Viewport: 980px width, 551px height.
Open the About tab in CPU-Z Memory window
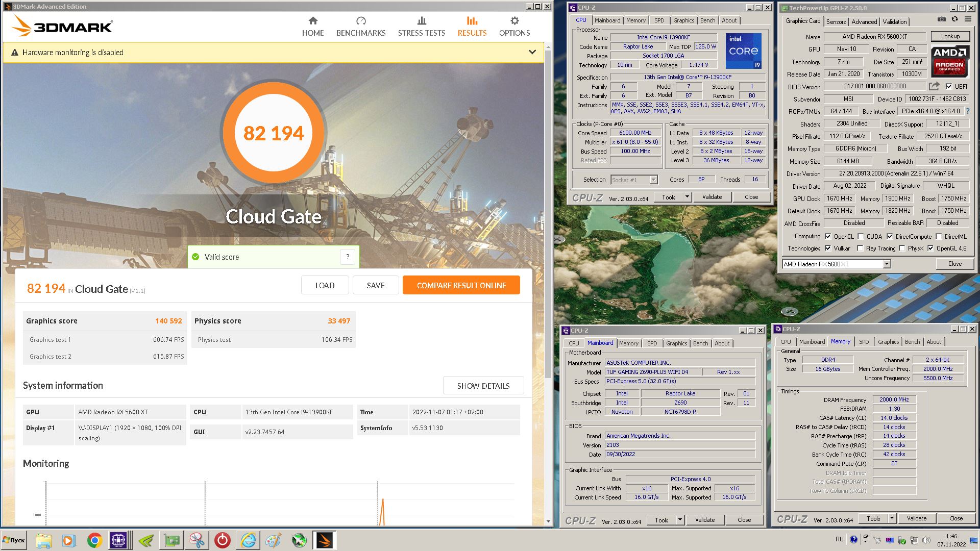(934, 342)
